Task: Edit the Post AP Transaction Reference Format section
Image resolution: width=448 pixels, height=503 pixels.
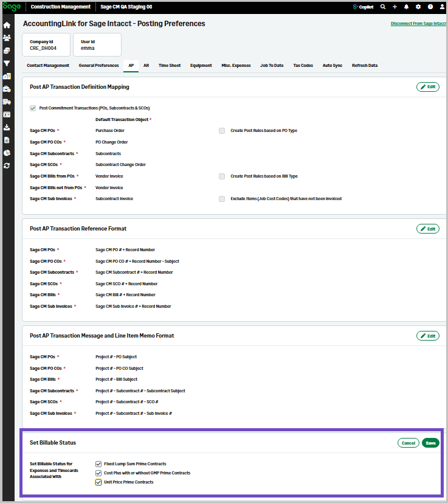Action: coord(428,229)
